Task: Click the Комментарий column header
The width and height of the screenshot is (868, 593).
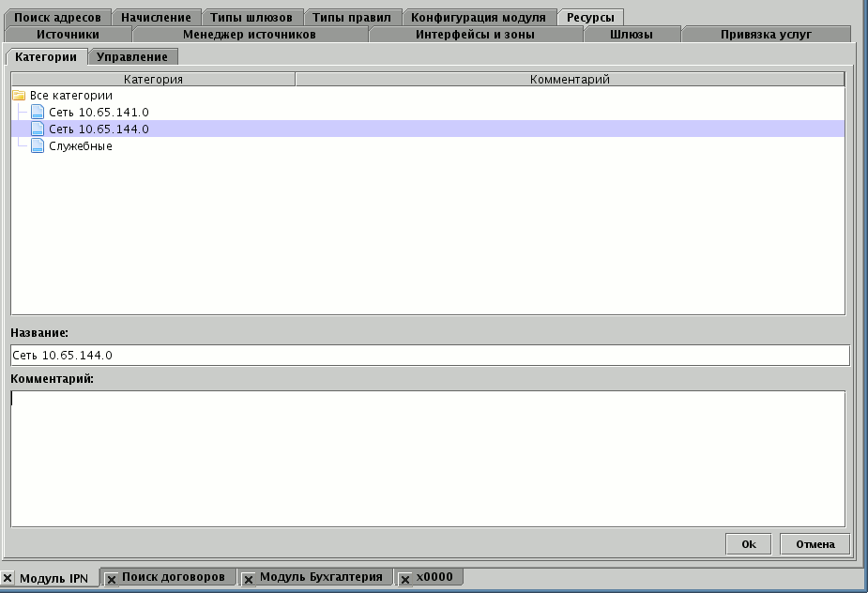Action: click(570, 80)
